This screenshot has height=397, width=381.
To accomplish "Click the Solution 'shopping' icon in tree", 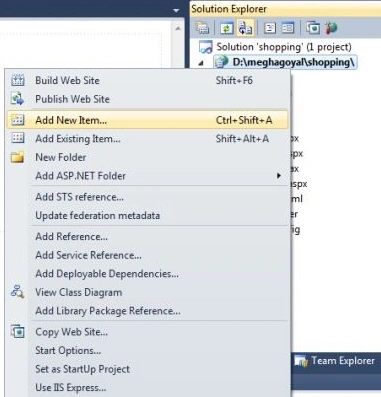I will pos(206,47).
